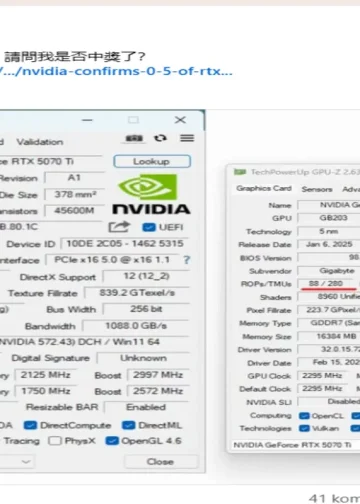Viewport: 360px width, 504px height.
Task: Click the bus interface question mark
Action: point(187,260)
